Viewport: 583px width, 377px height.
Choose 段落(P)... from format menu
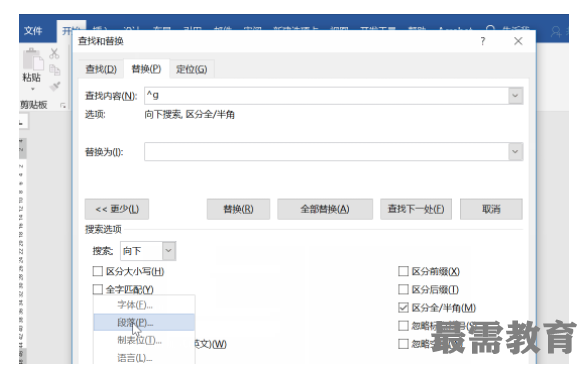tap(144, 322)
